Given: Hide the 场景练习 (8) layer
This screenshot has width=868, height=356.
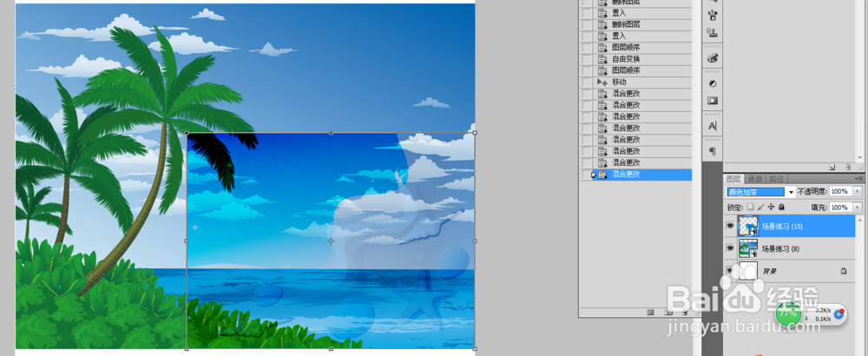Looking at the screenshot, I should 730,248.
